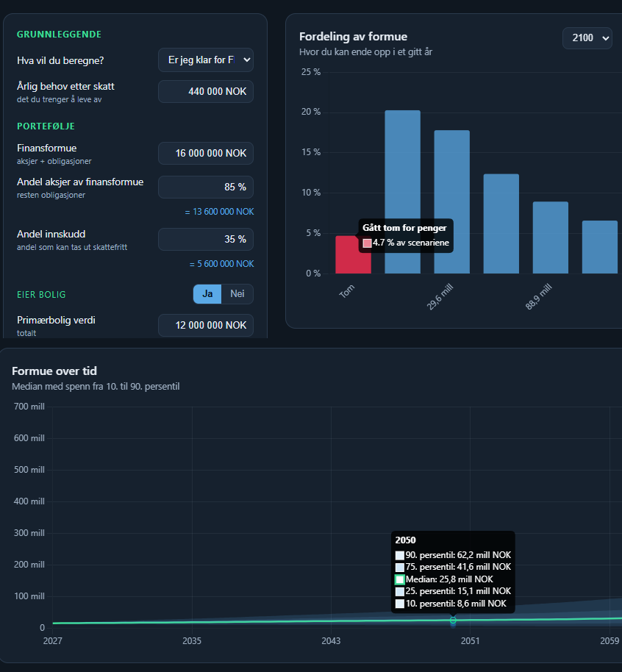The image size is (622, 672).
Task: Open the 'Hva vil du beregne?' dropdown
Action: point(206,60)
